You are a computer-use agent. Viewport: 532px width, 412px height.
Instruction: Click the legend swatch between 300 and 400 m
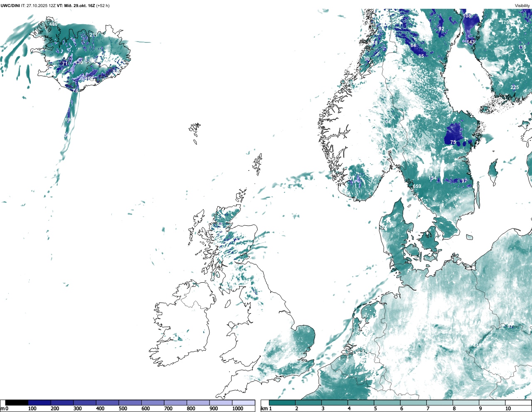[85, 402]
